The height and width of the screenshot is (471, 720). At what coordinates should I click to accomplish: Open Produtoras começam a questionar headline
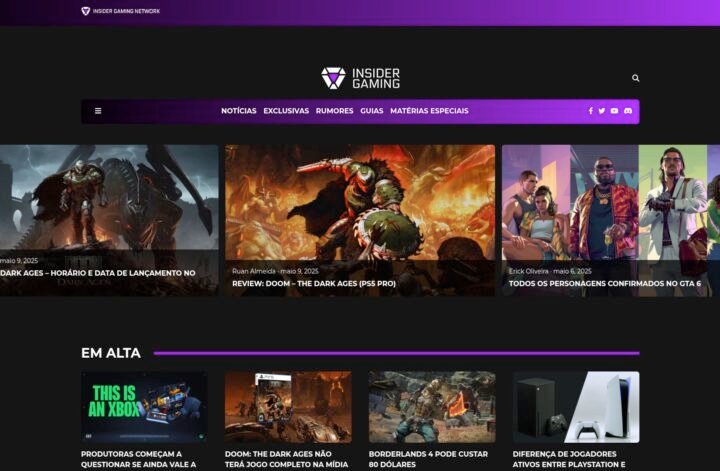click(x=139, y=460)
